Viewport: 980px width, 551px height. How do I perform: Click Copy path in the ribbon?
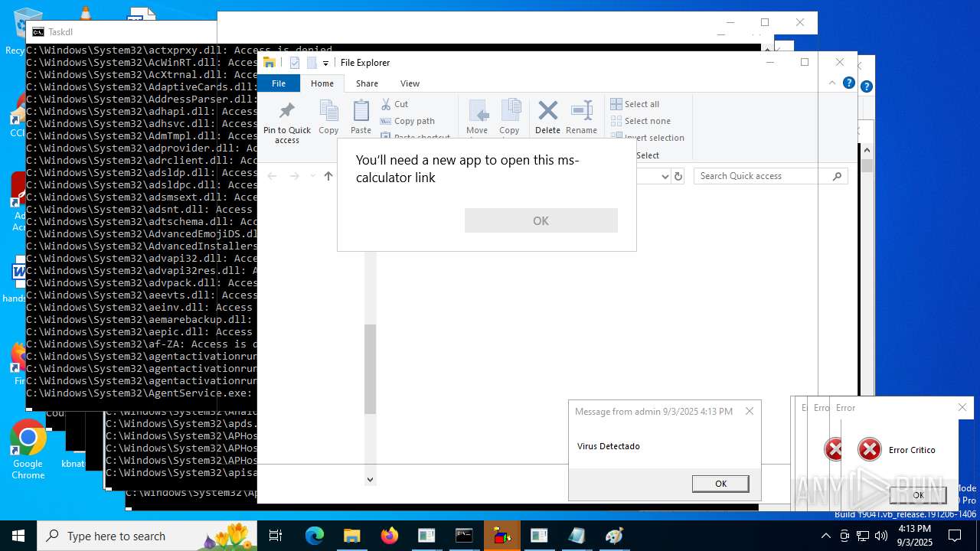pos(407,121)
